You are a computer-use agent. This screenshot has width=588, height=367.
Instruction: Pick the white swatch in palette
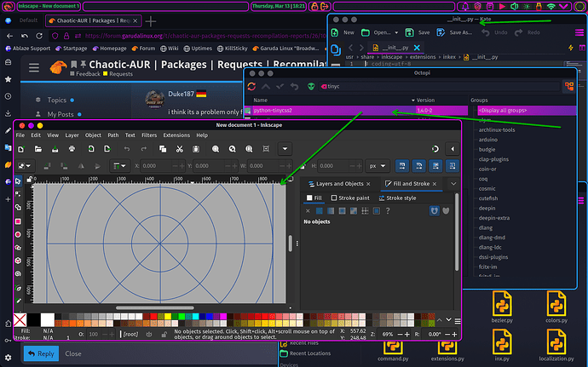coord(48,320)
